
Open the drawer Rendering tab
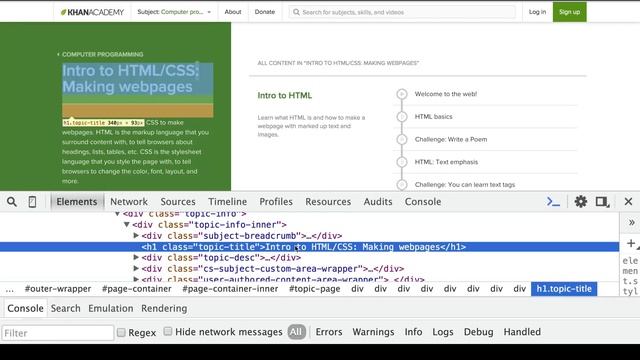click(164, 309)
